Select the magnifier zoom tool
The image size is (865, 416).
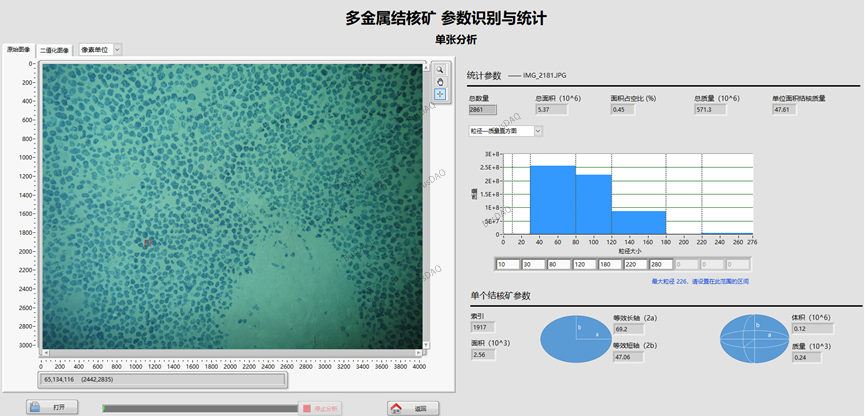(439, 69)
